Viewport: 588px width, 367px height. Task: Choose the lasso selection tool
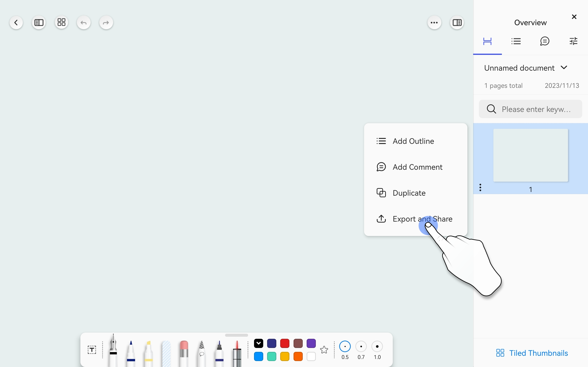[201, 352]
